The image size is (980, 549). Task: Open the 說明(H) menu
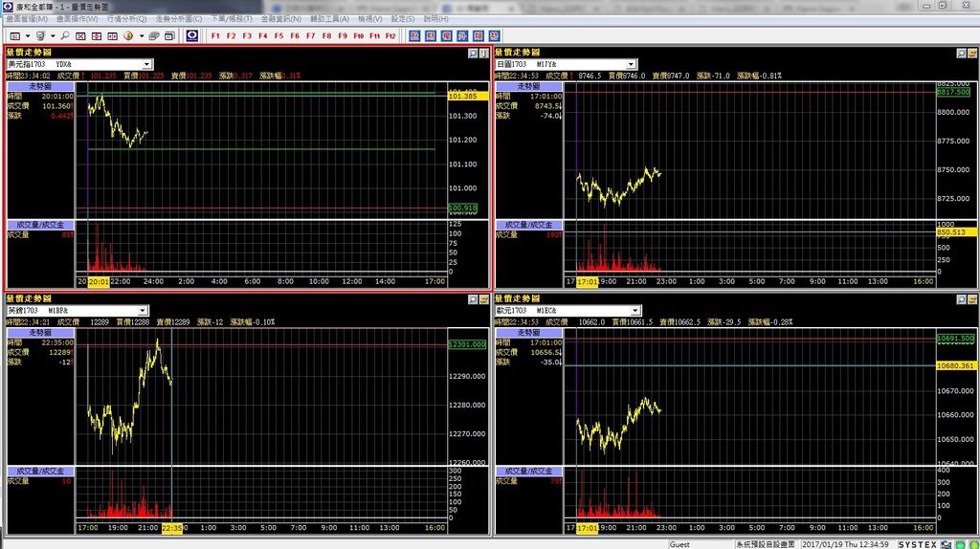click(435, 19)
